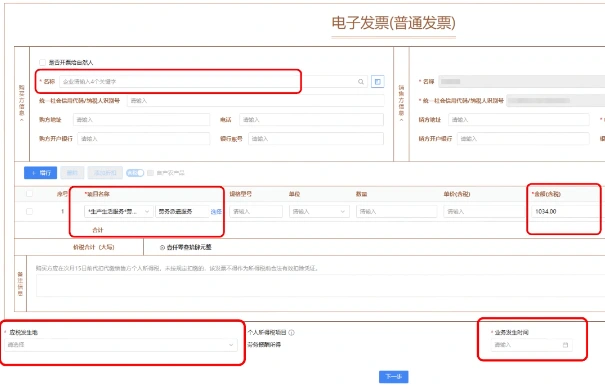Click the blue 下一步 button
Screen dimensions: 605x389
[394, 377]
